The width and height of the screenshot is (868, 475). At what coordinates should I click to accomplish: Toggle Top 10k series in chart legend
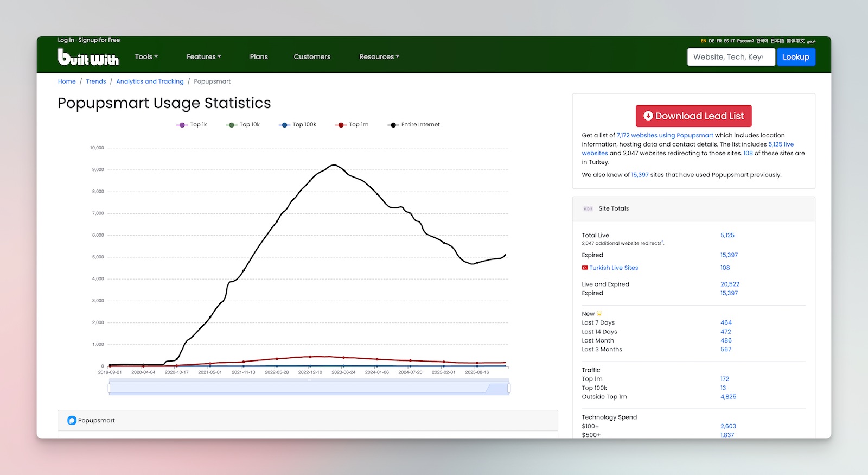(x=243, y=125)
